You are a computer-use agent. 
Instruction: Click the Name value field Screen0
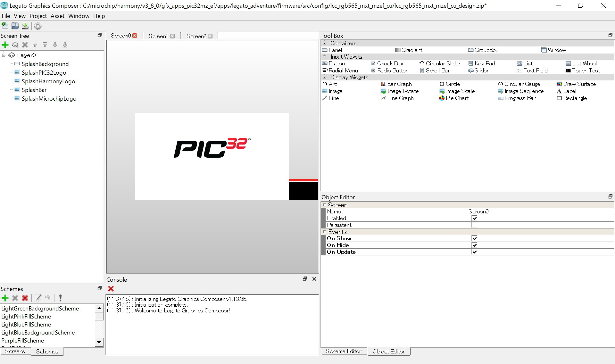tap(541, 211)
